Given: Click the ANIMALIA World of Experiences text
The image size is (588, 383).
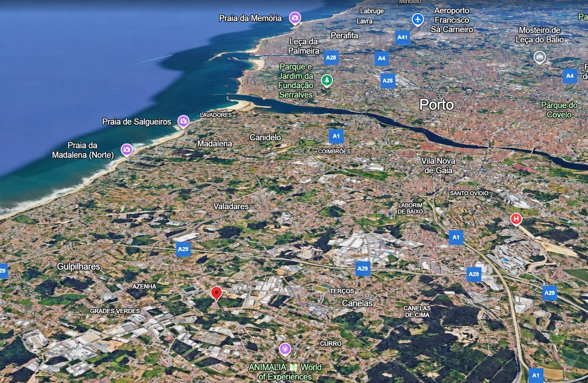Looking at the screenshot, I should 285,372.
